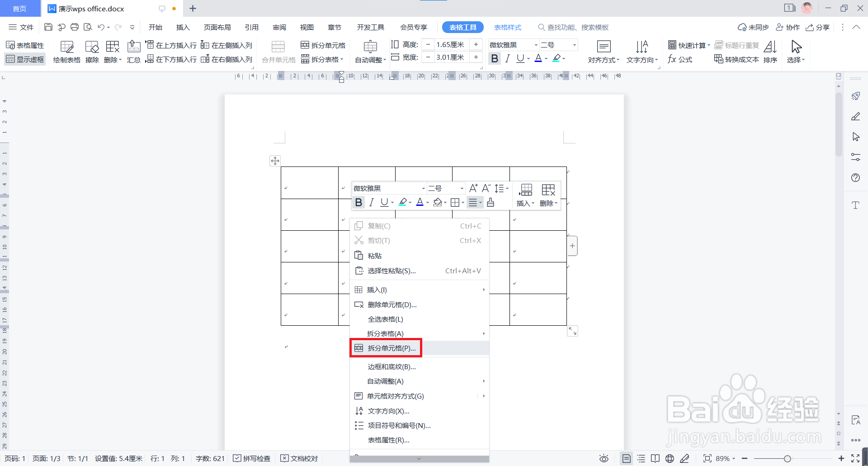Screen dimensions: 868x466
Task: Click 在左侧插入列 in ribbon
Action: click(226, 45)
